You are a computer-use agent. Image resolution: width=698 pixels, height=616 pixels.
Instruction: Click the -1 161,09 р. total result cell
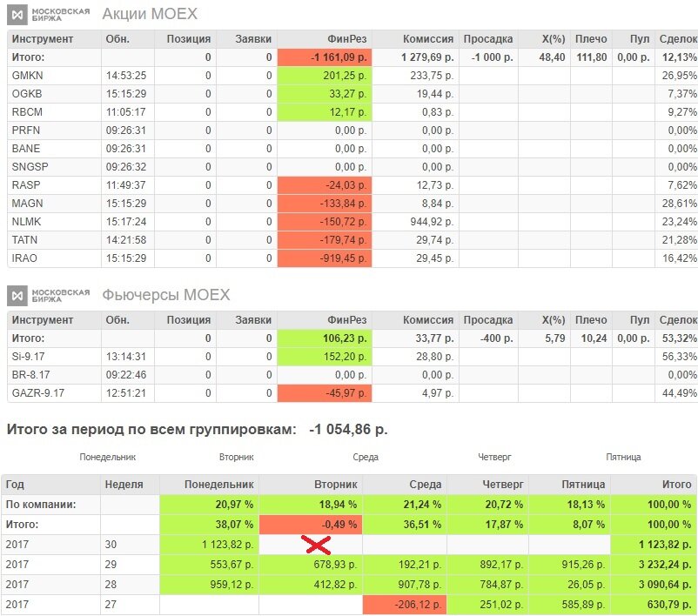point(325,57)
